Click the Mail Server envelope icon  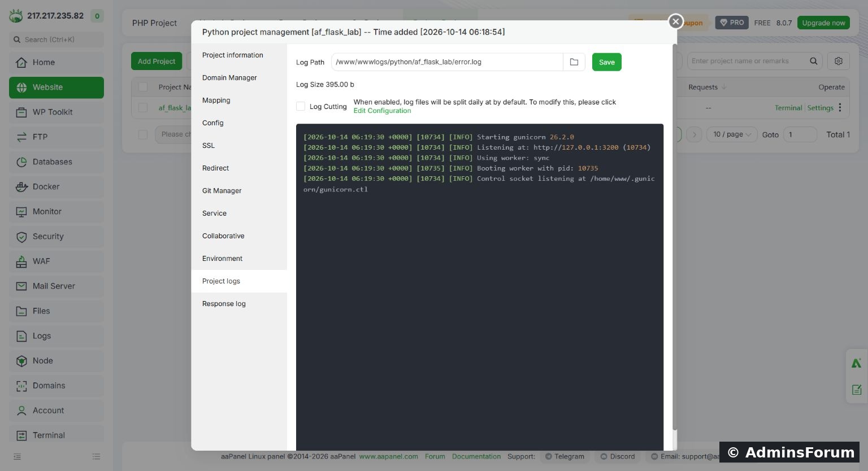21,286
